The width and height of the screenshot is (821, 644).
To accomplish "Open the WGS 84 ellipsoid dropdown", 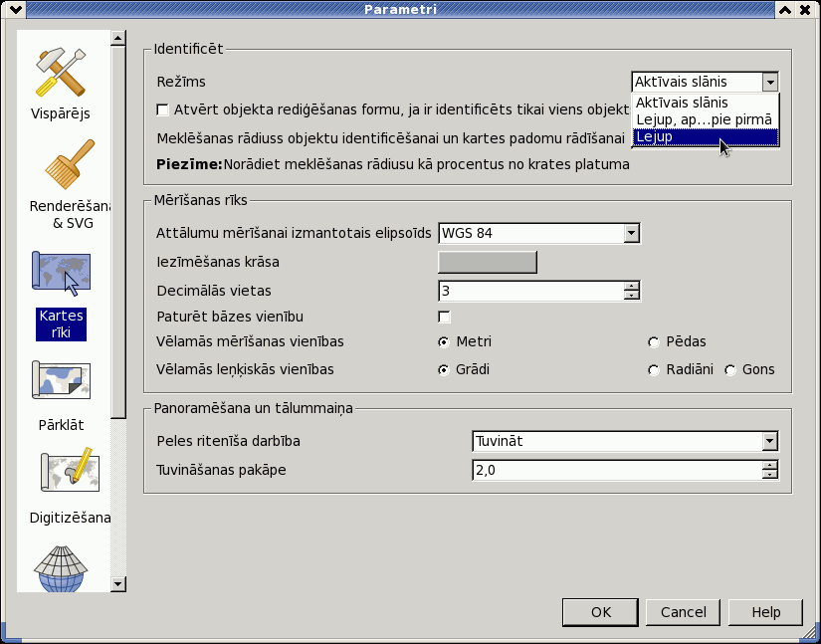I will coord(632,233).
